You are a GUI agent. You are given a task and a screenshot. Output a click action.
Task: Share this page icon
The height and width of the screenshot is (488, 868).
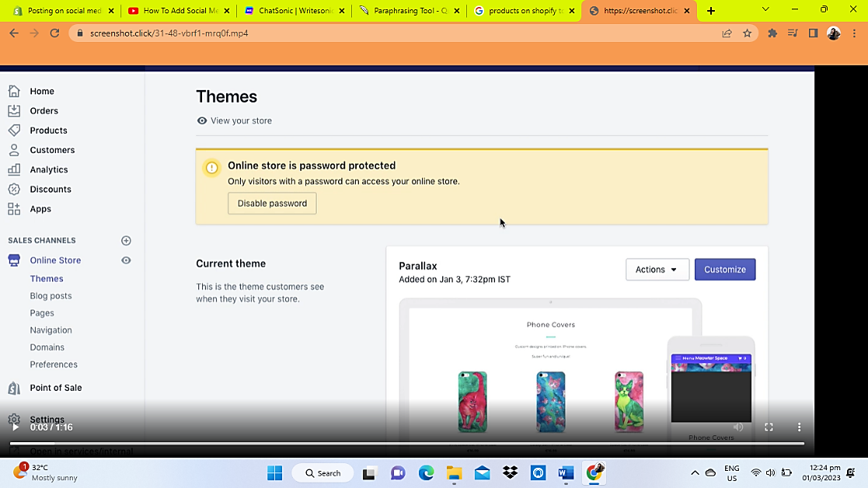[727, 33]
